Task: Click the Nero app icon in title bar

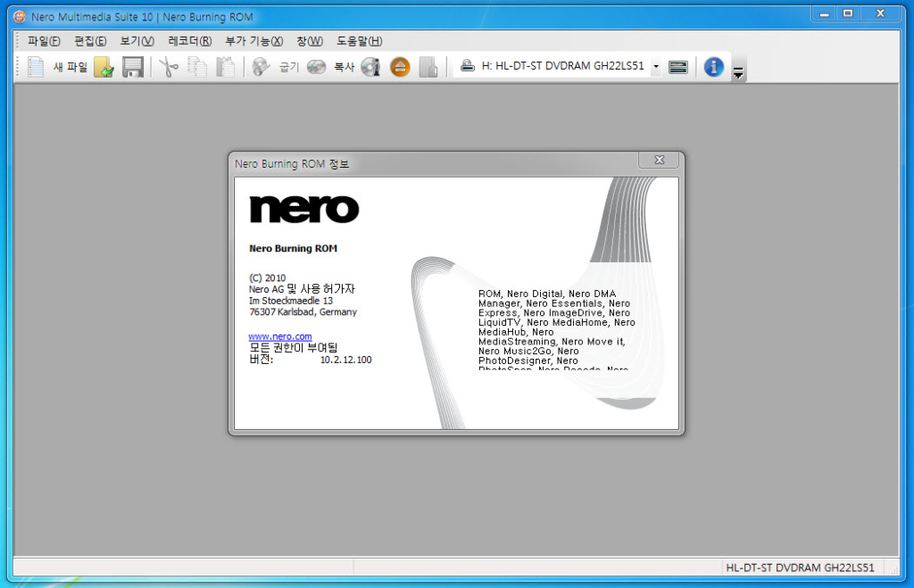Action: (20, 17)
